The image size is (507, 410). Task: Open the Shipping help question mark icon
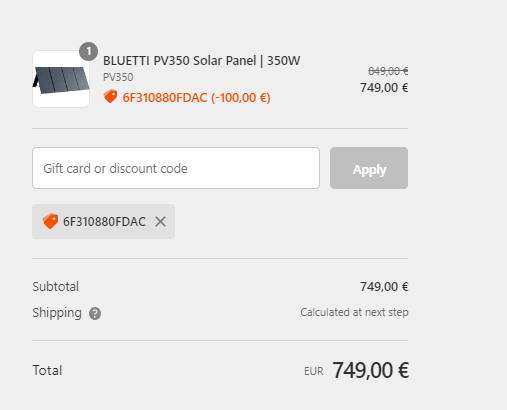(95, 313)
